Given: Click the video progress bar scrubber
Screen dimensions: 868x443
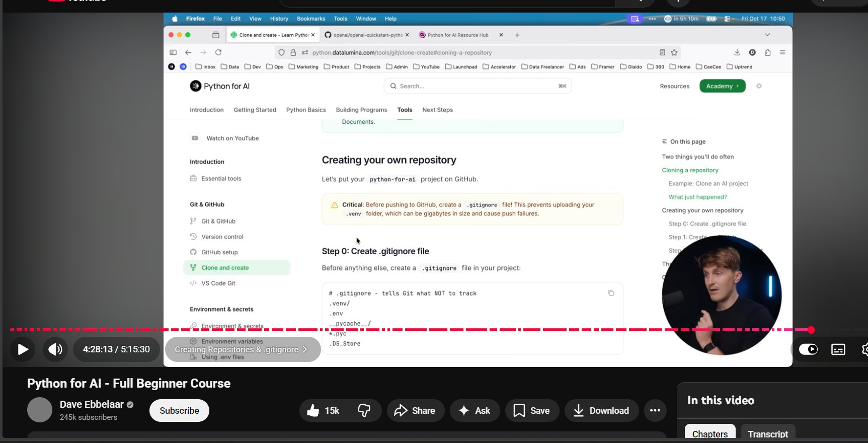Looking at the screenshot, I should (811, 330).
